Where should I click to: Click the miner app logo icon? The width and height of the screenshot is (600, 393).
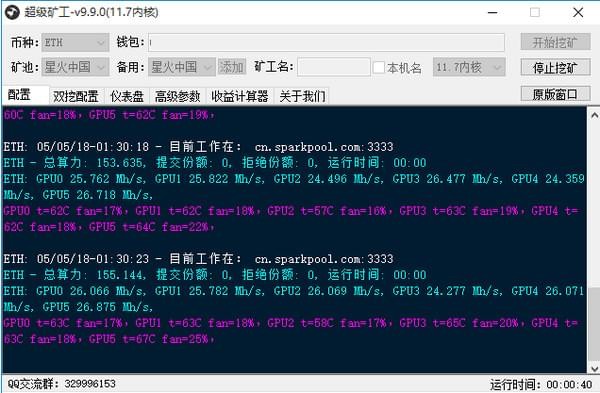tap(12, 13)
